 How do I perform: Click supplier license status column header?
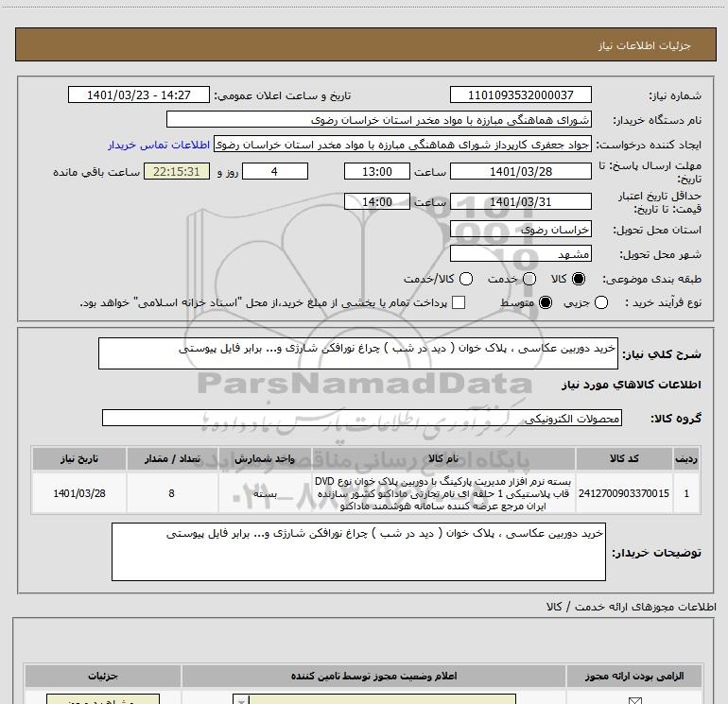pyautogui.click(x=373, y=676)
